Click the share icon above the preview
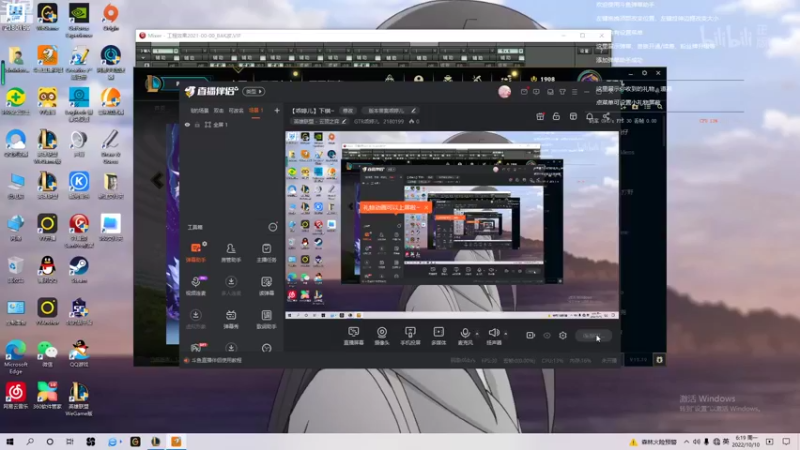The image size is (800, 450). (x=606, y=116)
